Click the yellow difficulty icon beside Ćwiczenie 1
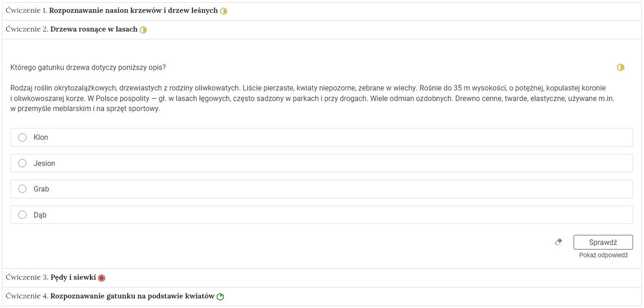This screenshot has width=644, height=308. click(224, 11)
